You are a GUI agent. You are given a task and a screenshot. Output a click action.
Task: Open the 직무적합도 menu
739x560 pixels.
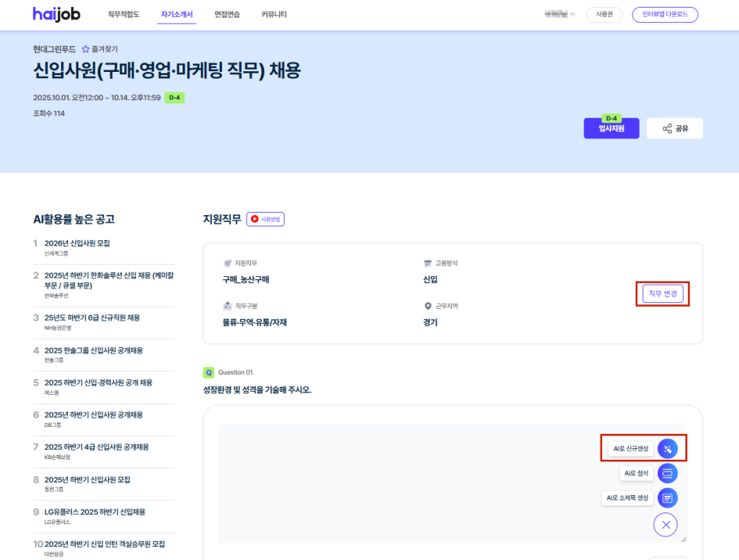coord(123,15)
